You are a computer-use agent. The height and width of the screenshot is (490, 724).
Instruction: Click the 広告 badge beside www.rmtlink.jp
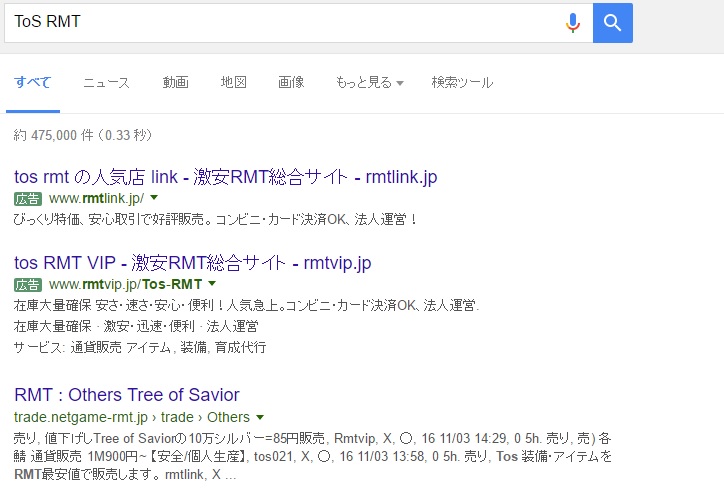click(x=28, y=199)
